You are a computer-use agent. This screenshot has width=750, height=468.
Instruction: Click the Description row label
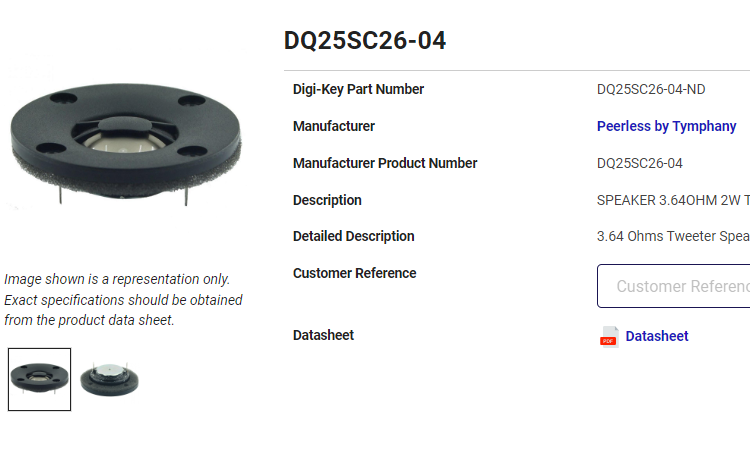[327, 200]
